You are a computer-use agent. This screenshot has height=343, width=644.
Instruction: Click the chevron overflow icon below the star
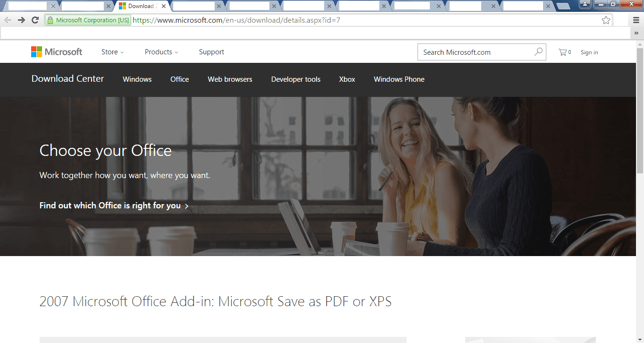coord(636,32)
